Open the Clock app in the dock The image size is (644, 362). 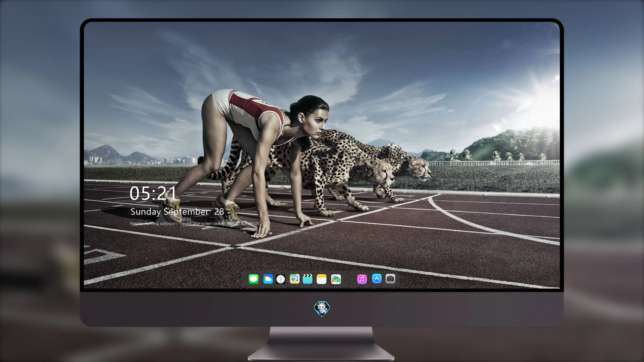pyautogui.click(x=281, y=279)
